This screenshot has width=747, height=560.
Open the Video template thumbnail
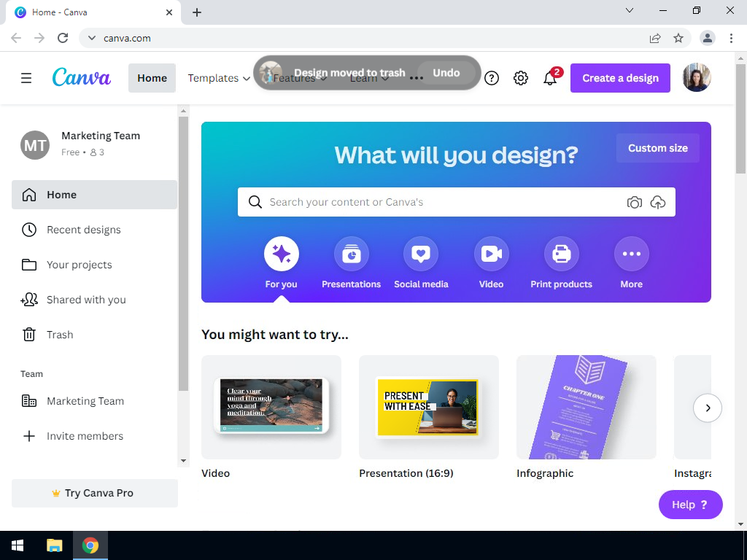tap(271, 407)
